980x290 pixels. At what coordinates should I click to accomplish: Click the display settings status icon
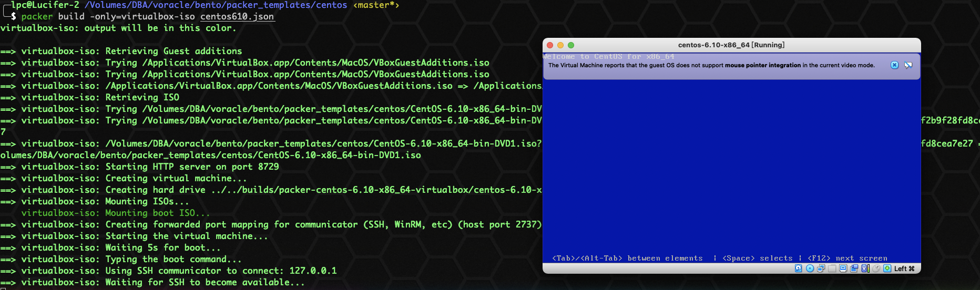[x=843, y=268]
